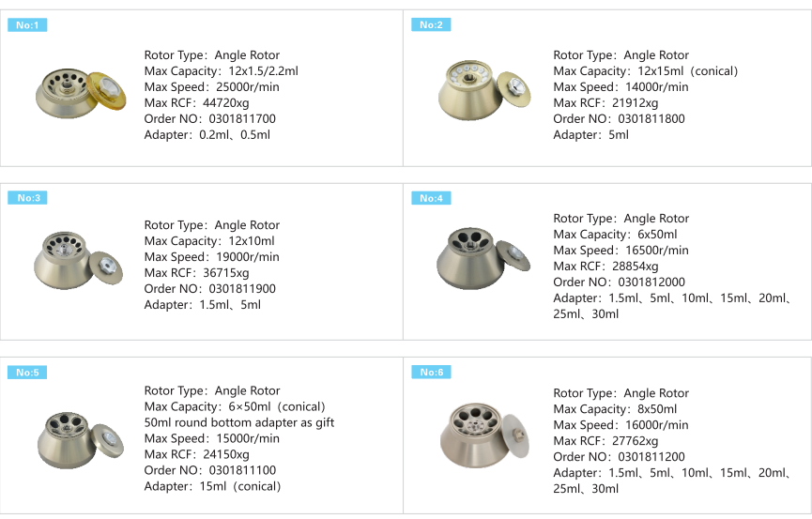This screenshot has height=519, width=812.
Task: Click the No:1 blue label badge
Action: (27, 25)
